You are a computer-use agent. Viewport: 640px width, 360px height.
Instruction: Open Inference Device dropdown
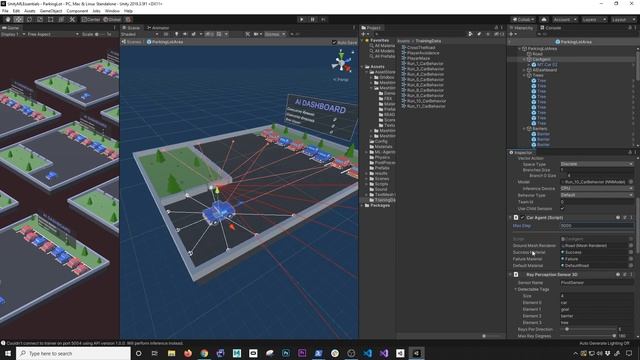[x=597, y=189]
